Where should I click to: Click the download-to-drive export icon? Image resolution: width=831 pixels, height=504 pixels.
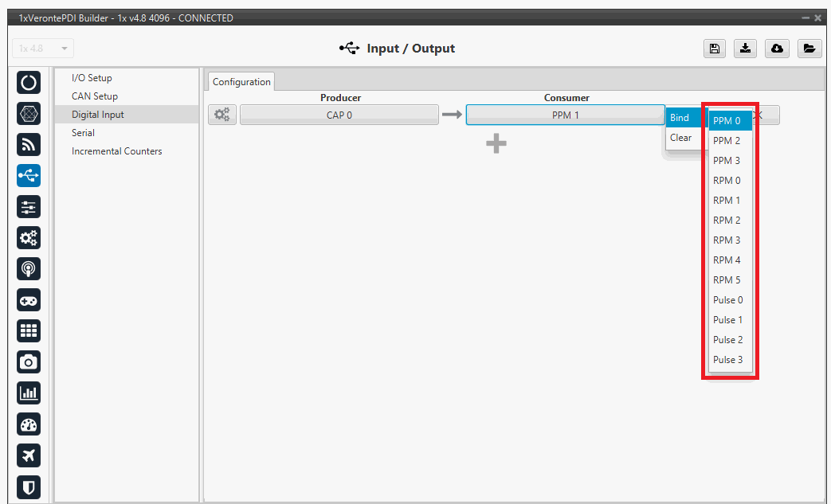click(745, 49)
